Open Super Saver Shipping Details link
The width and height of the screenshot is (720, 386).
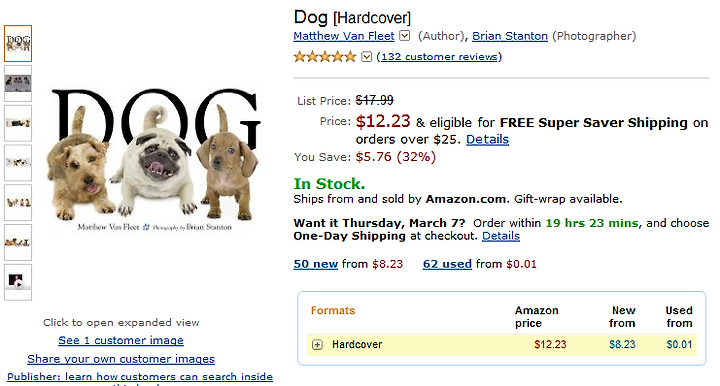[487, 140]
